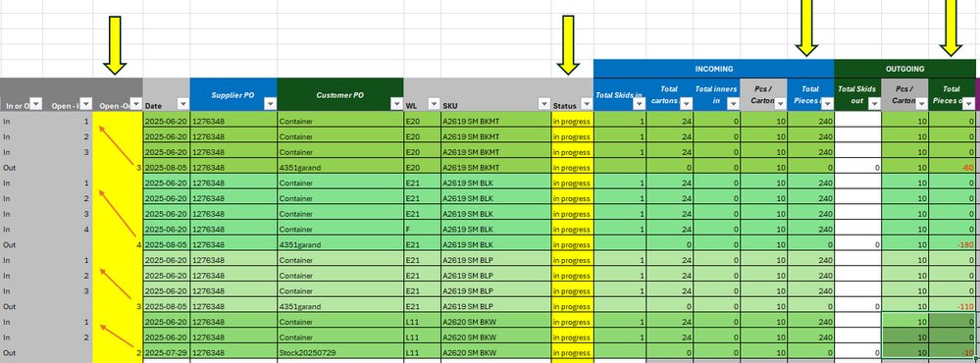
Task: Select the red -60 total pieces cell
Action: click(x=952, y=168)
